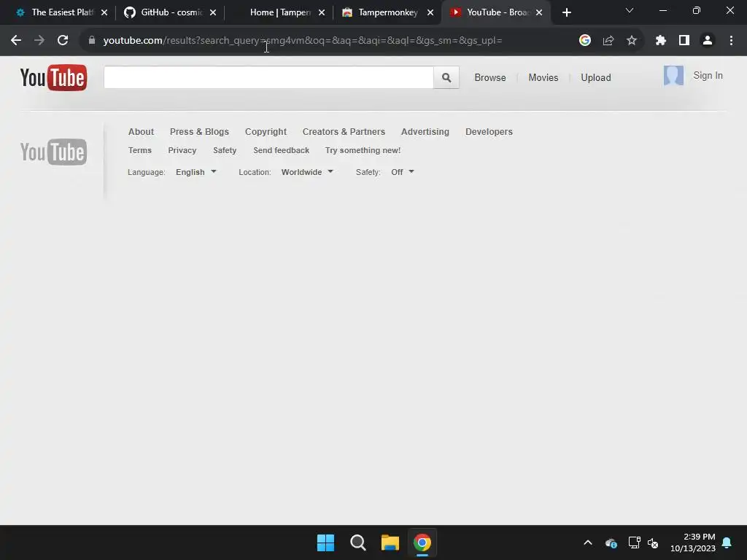Open the Terms footer link
The height and width of the screenshot is (560, 747).
[x=139, y=150]
